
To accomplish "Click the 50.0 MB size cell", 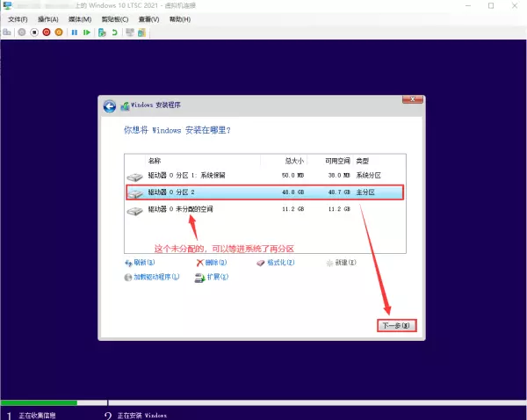I will [292, 175].
